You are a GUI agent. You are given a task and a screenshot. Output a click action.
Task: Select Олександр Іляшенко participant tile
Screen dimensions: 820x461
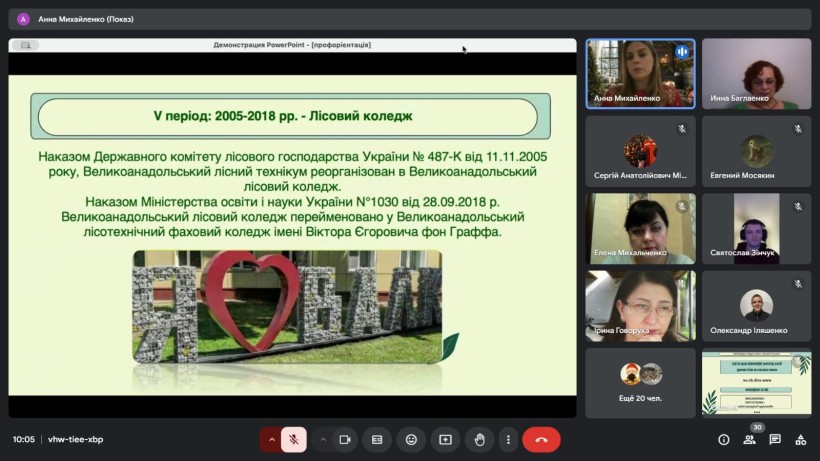757,306
